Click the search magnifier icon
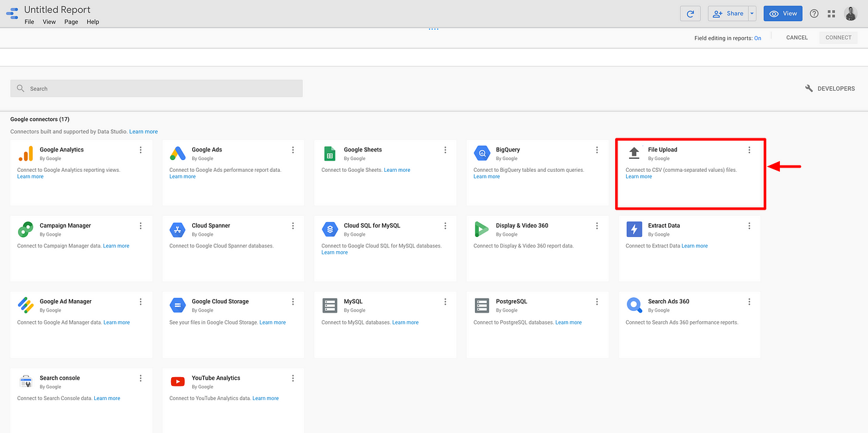 point(21,89)
